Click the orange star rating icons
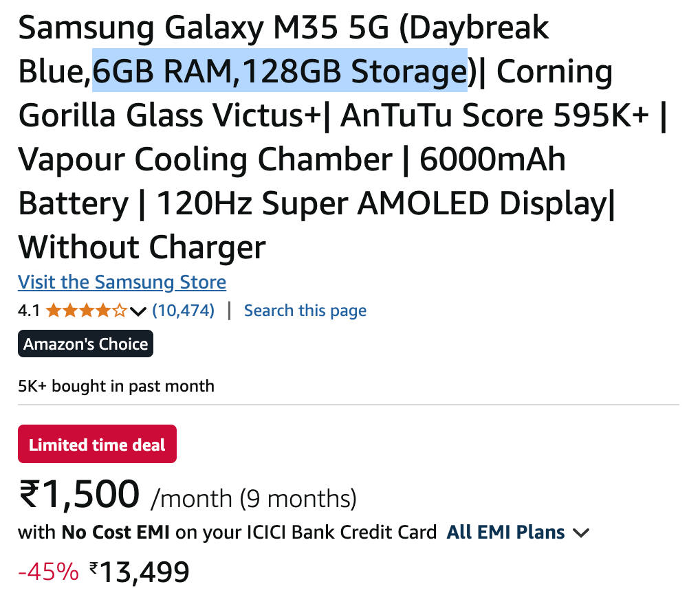 (87, 311)
